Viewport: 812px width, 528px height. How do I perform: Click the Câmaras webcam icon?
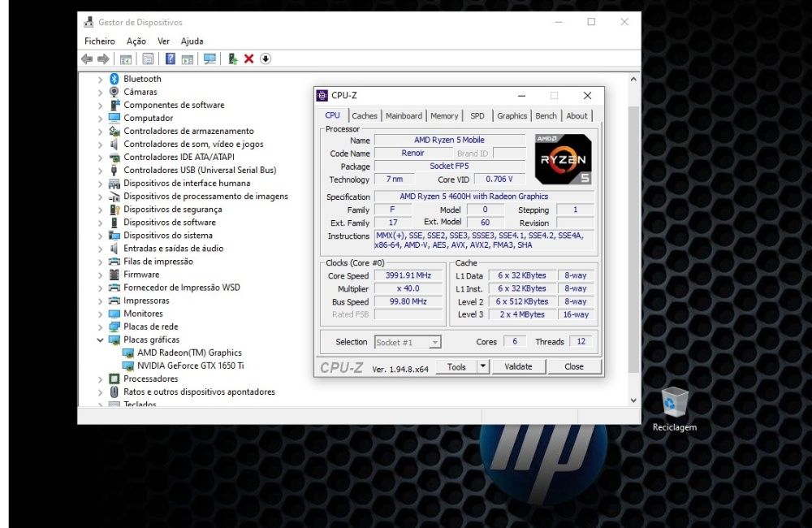(114, 92)
